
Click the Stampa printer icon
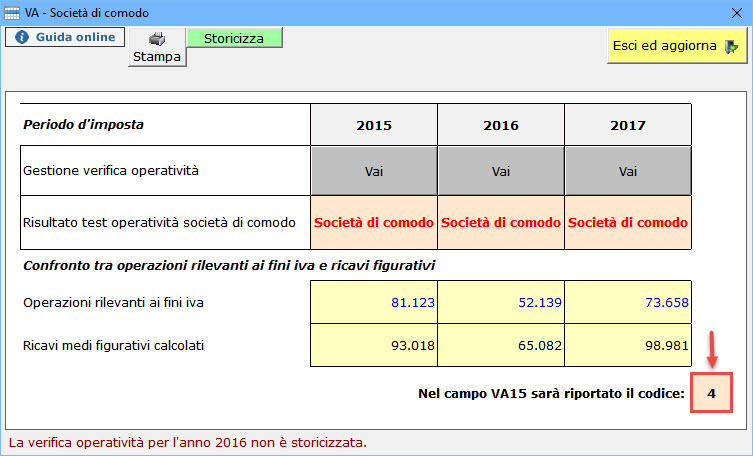coord(157,39)
